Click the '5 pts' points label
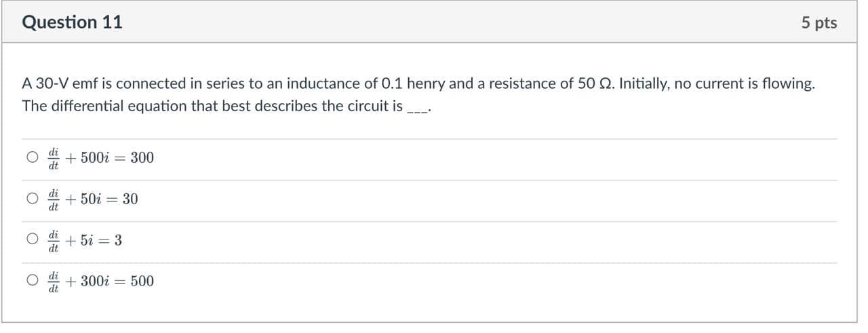The height and width of the screenshot is (333, 868). (819, 23)
